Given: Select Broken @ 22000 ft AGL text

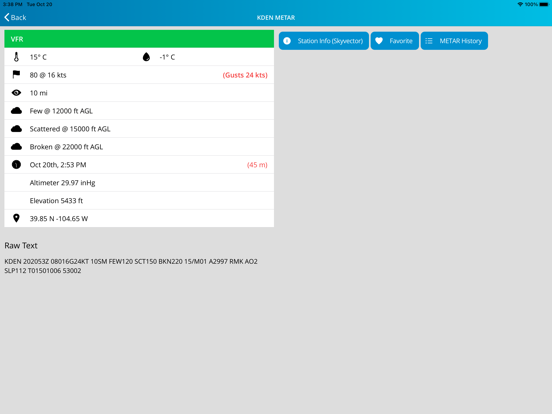Looking at the screenshot, I should (66, 147).
